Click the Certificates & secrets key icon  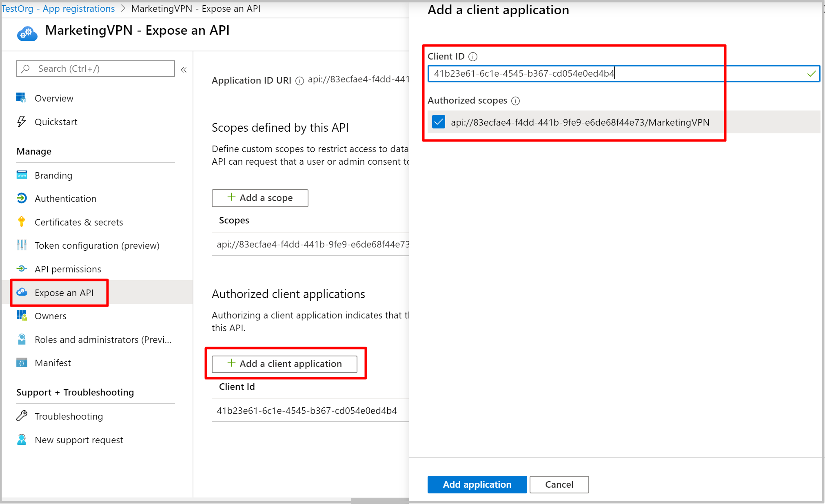(22, 222)
